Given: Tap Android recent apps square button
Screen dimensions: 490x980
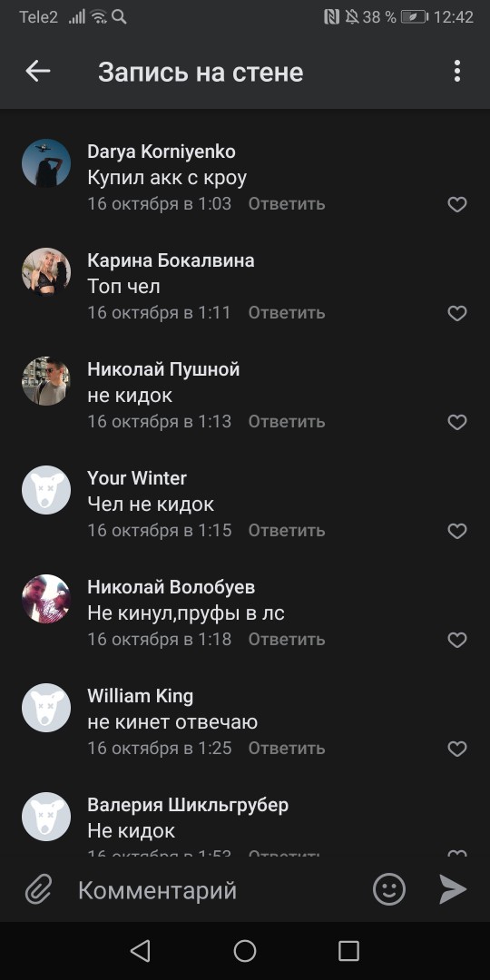Looking at the screenshot, I should tap(348, 951).
